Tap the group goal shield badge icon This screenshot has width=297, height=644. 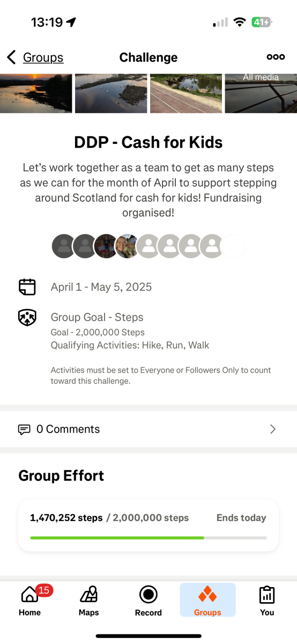[27, 317]
